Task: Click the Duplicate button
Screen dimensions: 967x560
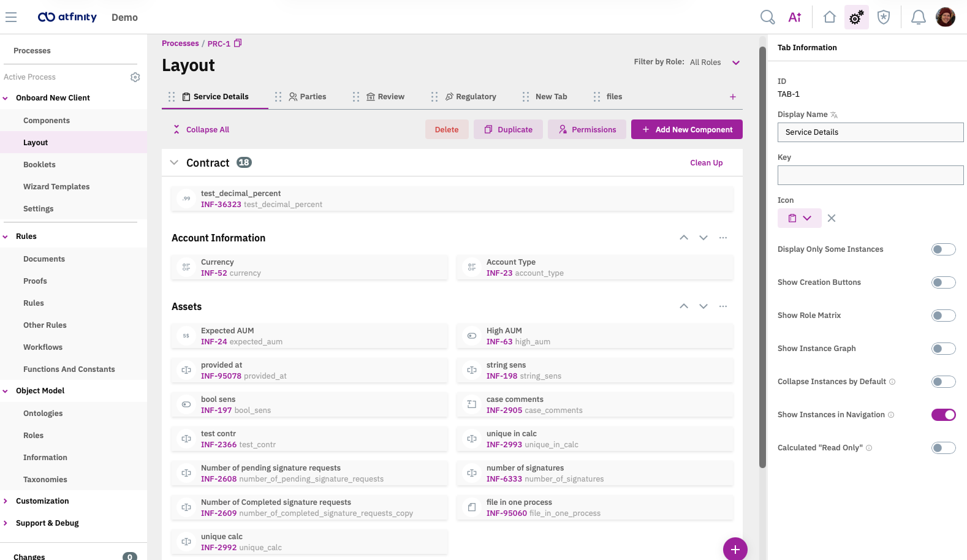Action: [x=508, y=129]
